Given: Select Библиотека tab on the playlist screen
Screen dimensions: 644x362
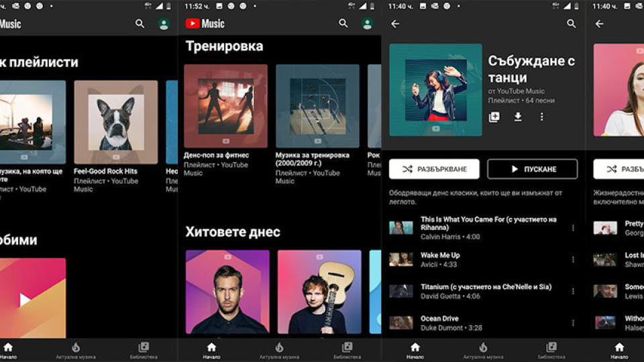Looking at the screenshot, I should [551, 351].
